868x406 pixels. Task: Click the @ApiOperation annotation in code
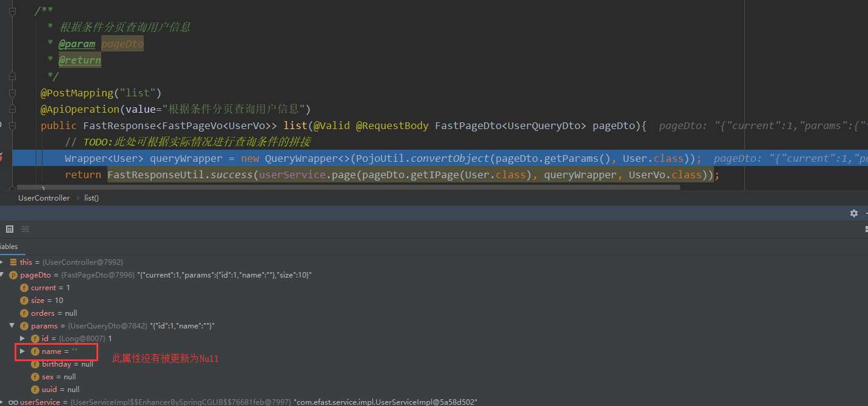pos(175,109)
